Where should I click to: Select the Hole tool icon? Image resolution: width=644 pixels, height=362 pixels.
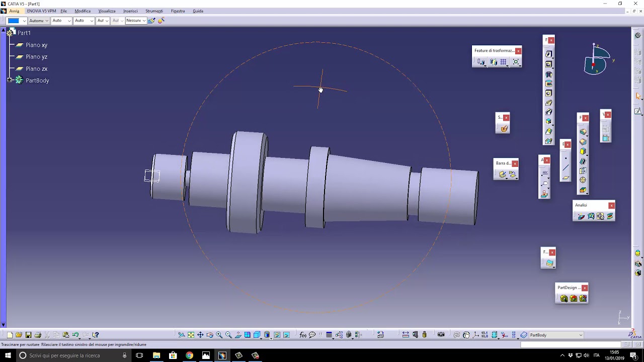549,93
